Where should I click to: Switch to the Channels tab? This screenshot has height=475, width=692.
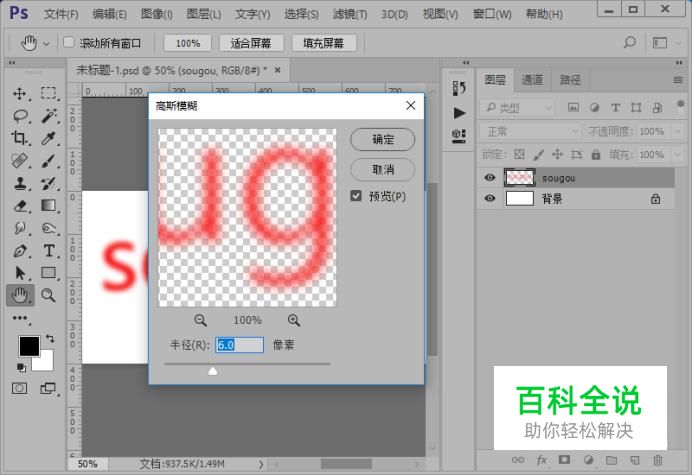click(x=532, y=80)
